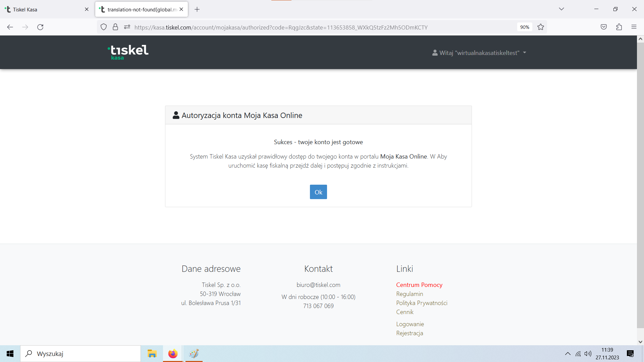This screenshot has height=362, width=644.
Task: Open the Regulamin link
Action: 410,294
